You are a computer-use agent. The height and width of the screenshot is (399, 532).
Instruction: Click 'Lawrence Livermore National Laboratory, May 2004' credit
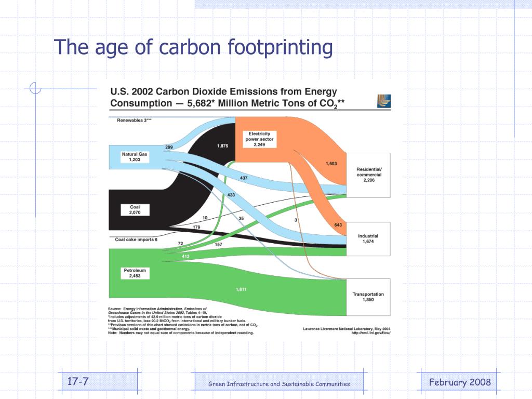[347, 329]
